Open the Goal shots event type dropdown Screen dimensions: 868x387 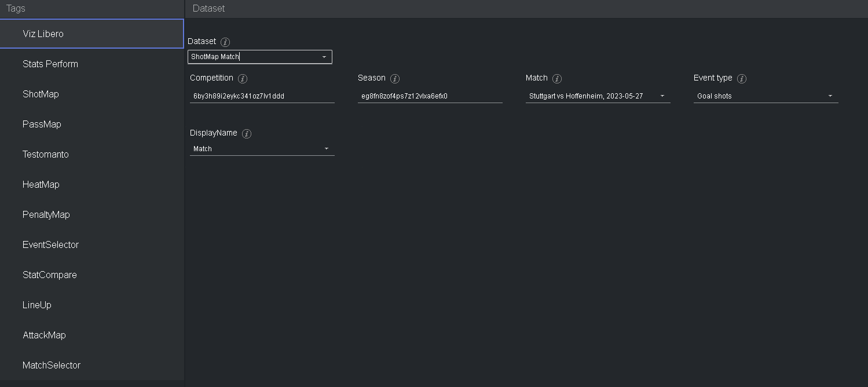(x=830, y=96)
